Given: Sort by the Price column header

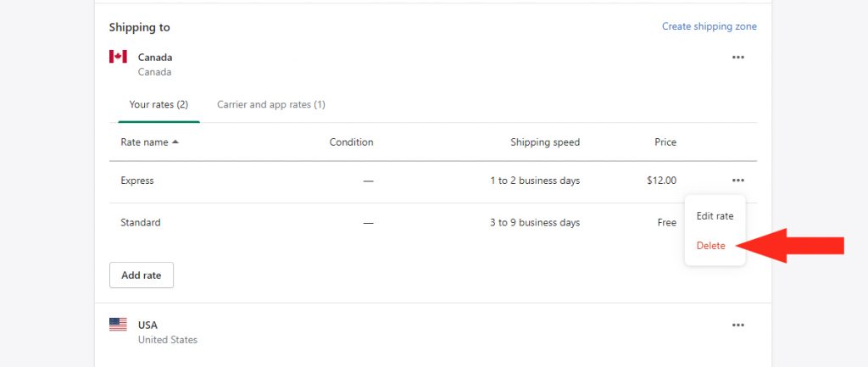Looking at the screenshot, I should tap(665, 142).
